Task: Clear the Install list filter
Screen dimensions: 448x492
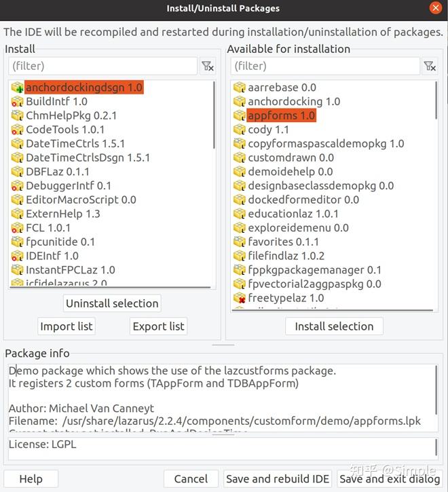Action: [208, 66]
